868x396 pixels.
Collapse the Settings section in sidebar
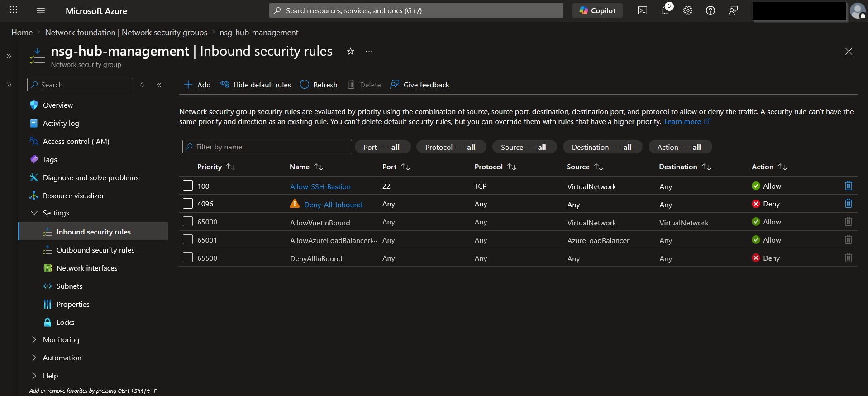coord(34,213)
